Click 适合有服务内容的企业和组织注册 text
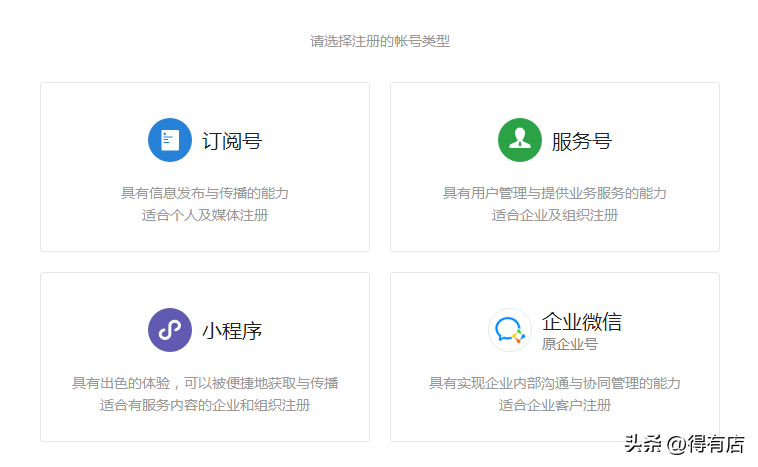Image resolution: width=758 pixels, height=467 pixels. (205, 405)
